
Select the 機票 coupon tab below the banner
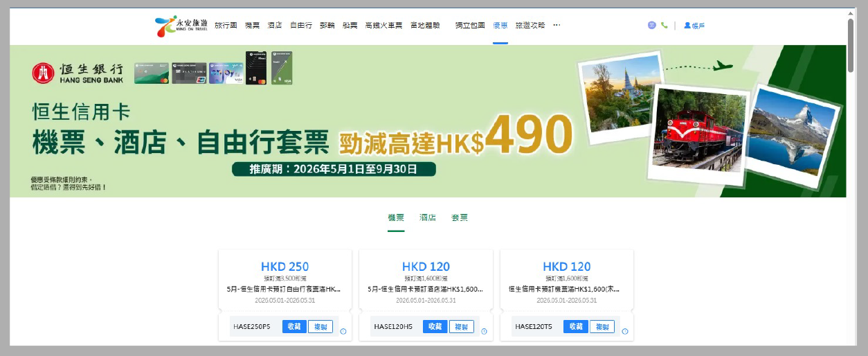point(396,217)
